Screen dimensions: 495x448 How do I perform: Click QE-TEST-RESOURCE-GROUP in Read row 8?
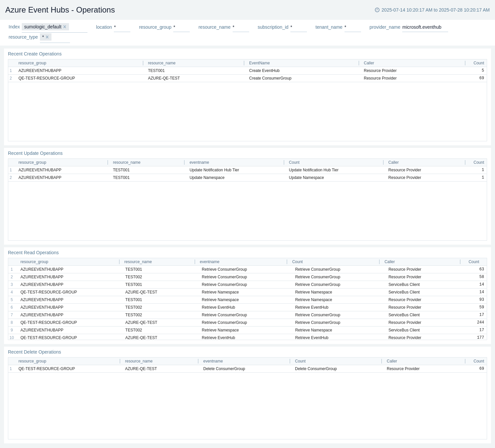click(49, 323)
